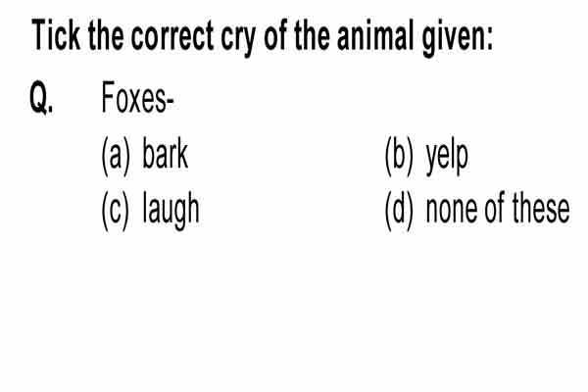
Task: Tick the laugh answer choice
Action: point(150,210)
